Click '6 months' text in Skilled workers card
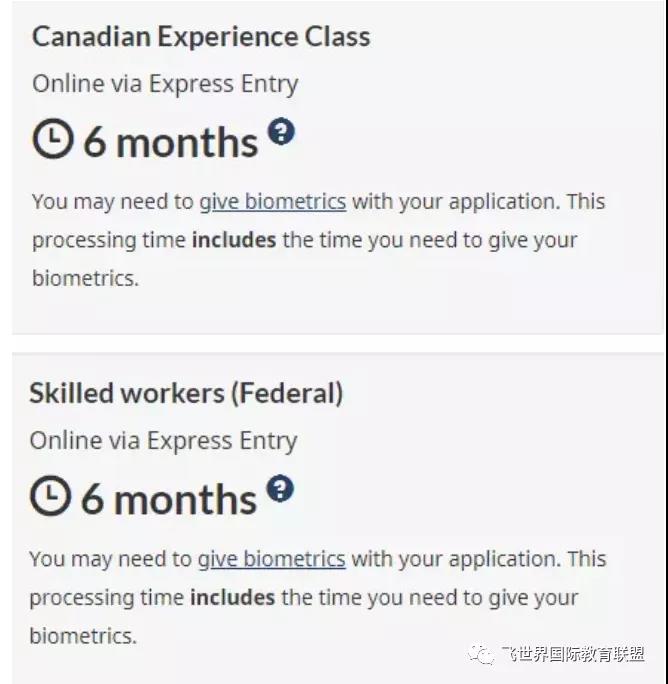 (x=169, y=499)
